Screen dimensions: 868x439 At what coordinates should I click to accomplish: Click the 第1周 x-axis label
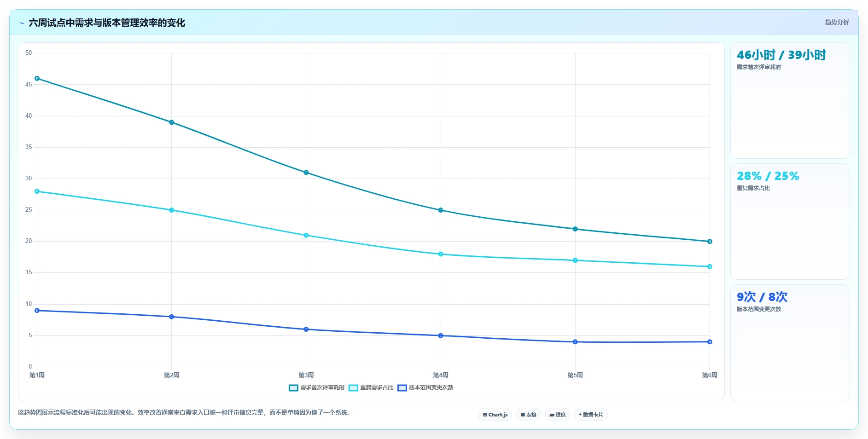click(37, 375)
